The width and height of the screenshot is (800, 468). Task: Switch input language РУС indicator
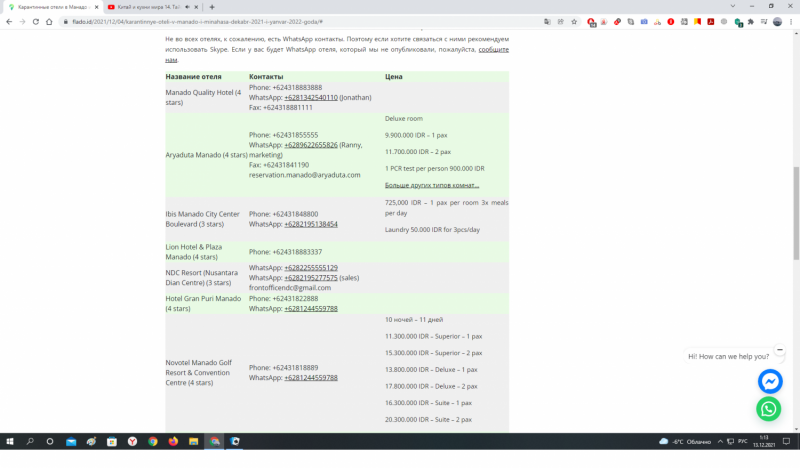click(742, 441)
